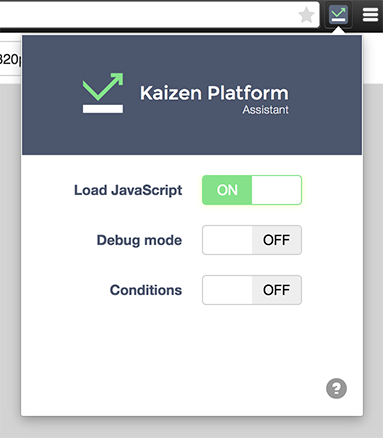
Task: Click the white knob of Load JavaScript switch
Action: click(276, 190)
